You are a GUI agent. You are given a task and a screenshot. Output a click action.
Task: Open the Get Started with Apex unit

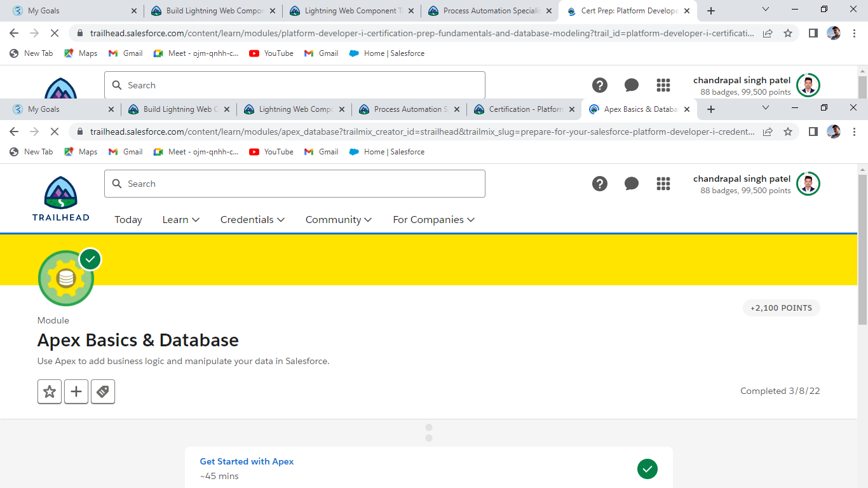(x=247, y=461)
